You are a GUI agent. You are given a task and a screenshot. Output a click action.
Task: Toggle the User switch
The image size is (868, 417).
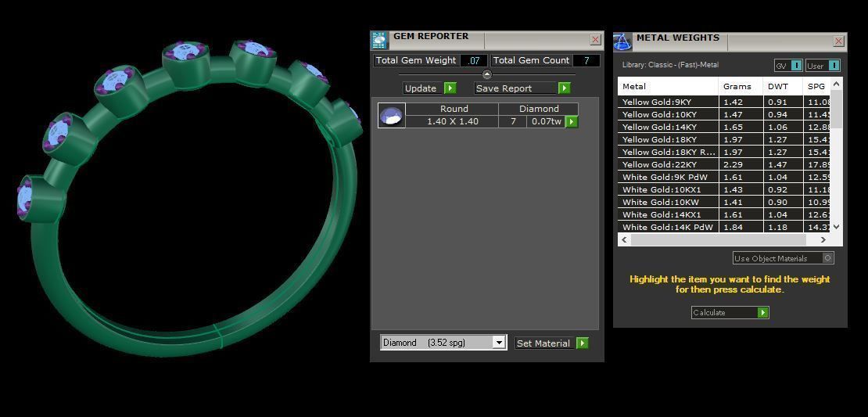point(834,66)
